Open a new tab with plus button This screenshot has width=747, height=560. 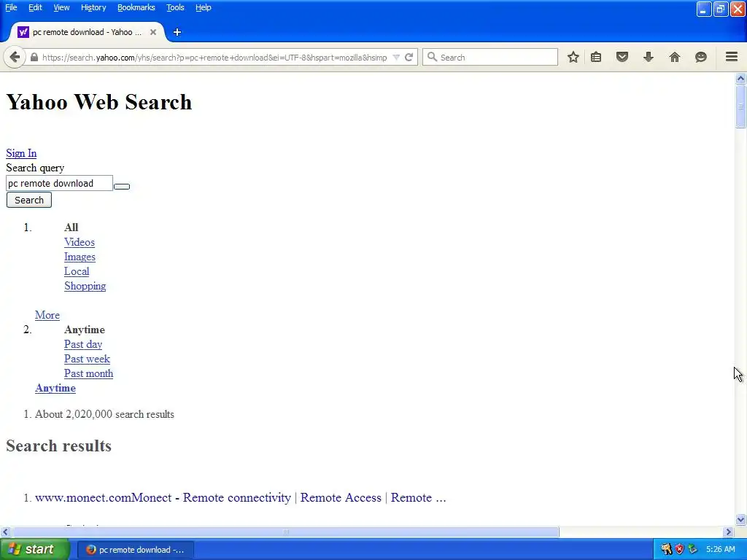coord(177,32)
